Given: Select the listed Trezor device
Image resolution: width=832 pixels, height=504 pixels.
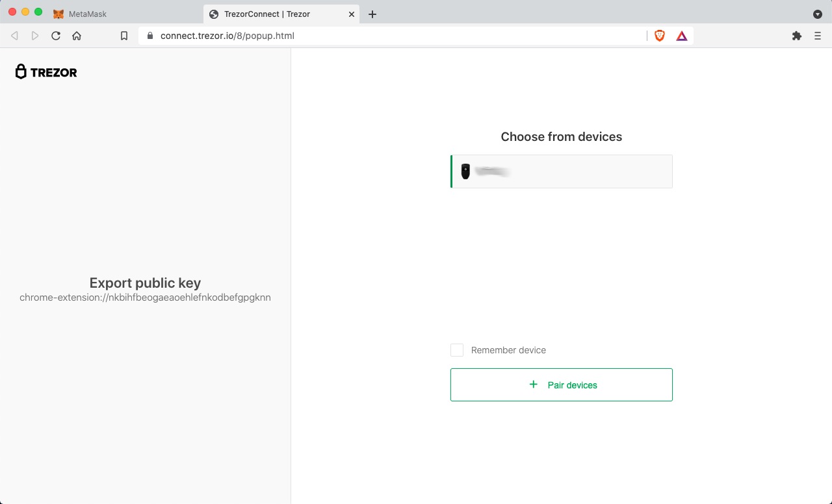Looking at the screenshot, I should [x=562, y=171].
